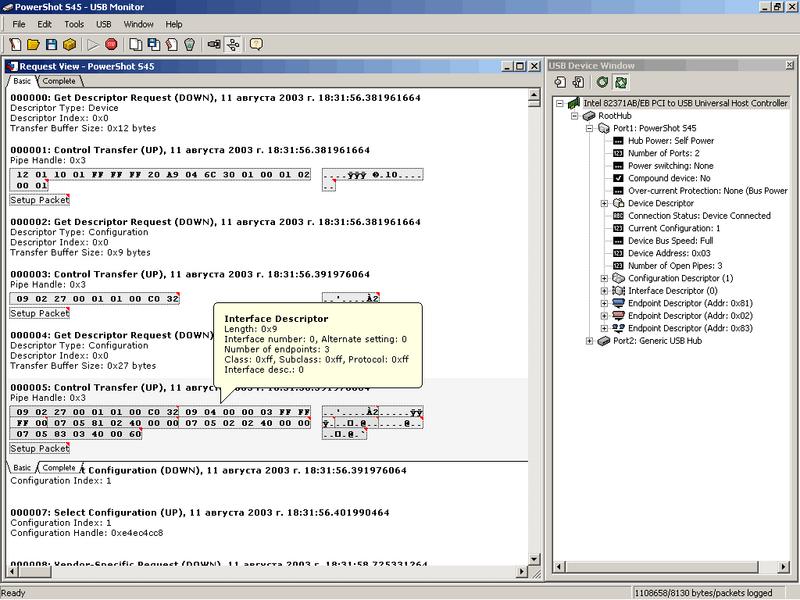The height and width of the screenshot is (600, 800).
Task: Select 'Device Bus Speed: Full' tree row
Action: 670,241
